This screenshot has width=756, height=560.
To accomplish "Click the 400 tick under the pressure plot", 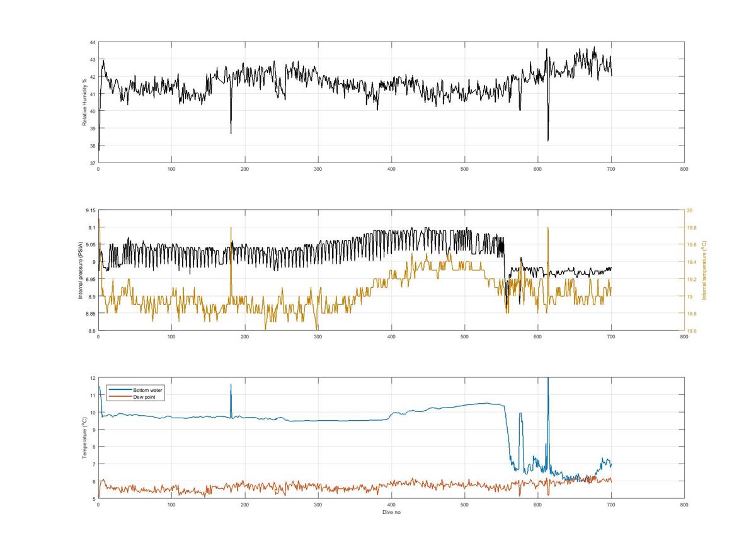I will [391, 336].
